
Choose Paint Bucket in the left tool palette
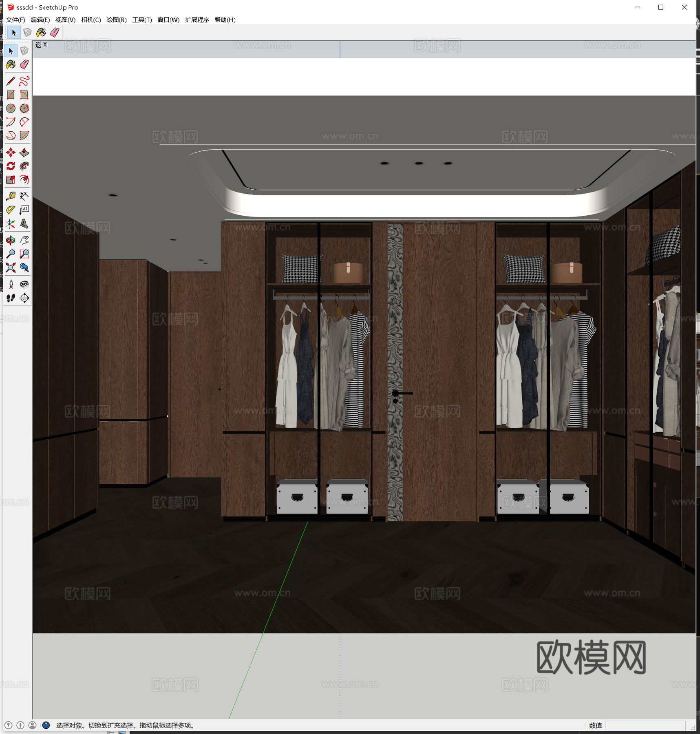coord(11,64)
